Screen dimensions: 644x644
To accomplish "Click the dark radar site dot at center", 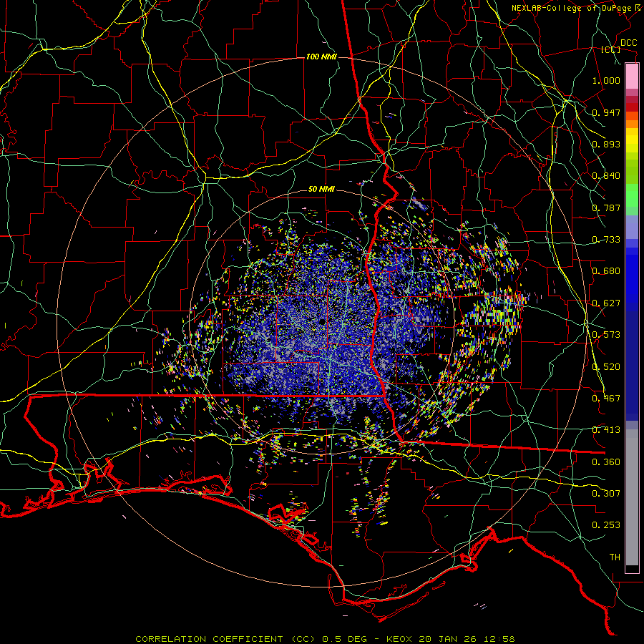I will 322,321.
